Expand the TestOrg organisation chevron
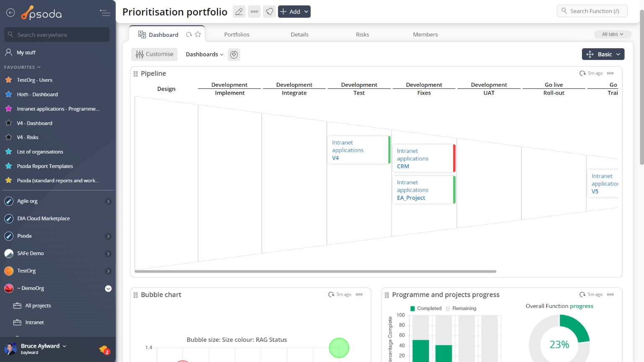The width and height of the screenshot is (644, 362). pyautogui.click(x=108, y=271)
